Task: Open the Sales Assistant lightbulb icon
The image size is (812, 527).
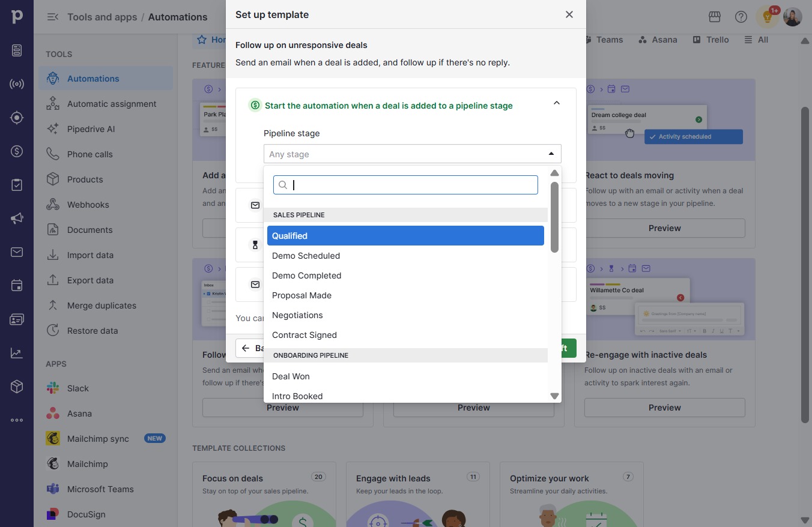Action: pyautogui.click(x=768, y=17)
